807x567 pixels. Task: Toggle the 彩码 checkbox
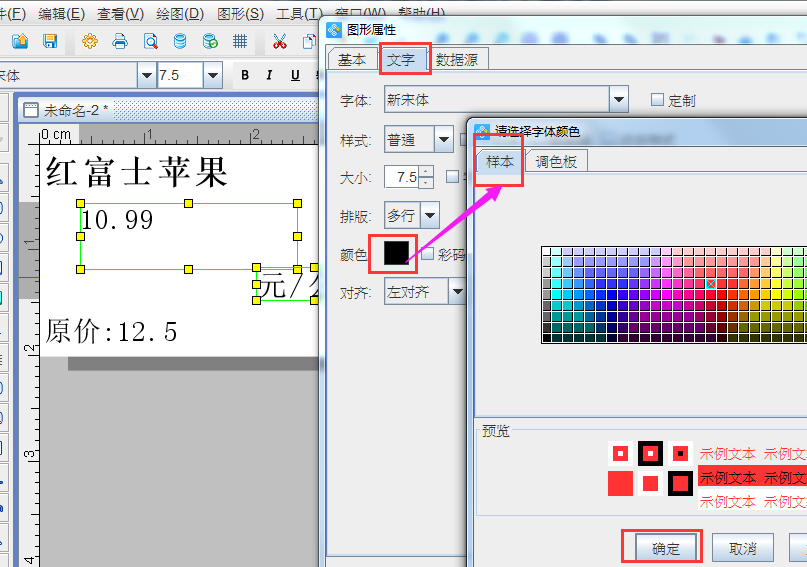428,254
